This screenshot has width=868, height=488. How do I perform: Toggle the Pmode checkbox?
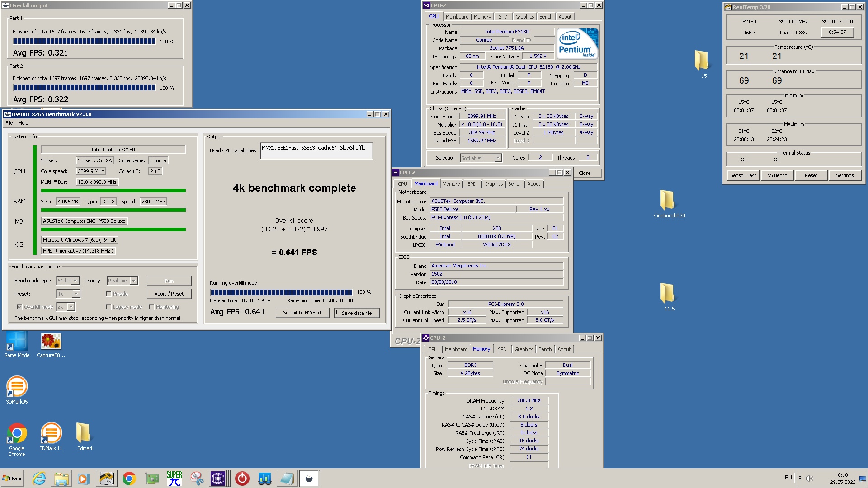[x=108, y=294]
